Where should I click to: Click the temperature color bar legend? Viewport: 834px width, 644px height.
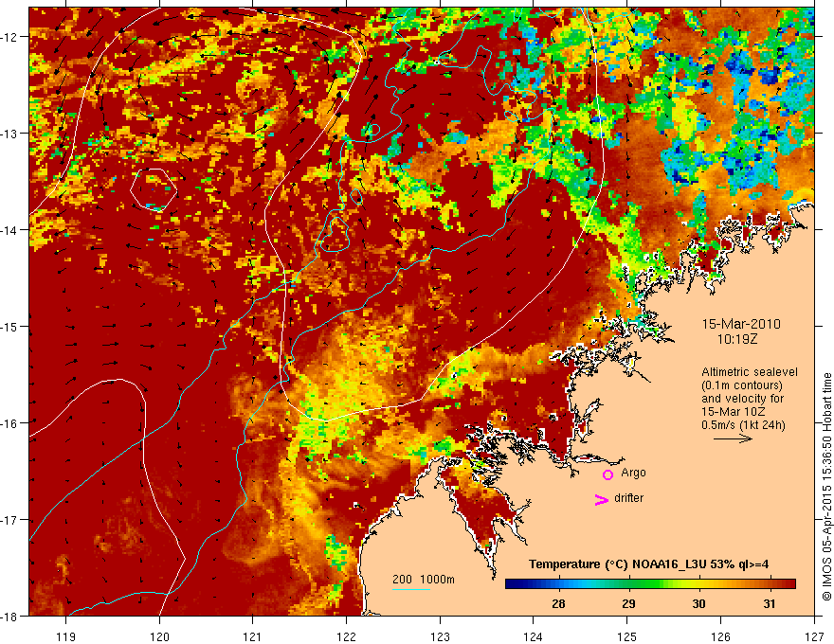pos(650,584)
